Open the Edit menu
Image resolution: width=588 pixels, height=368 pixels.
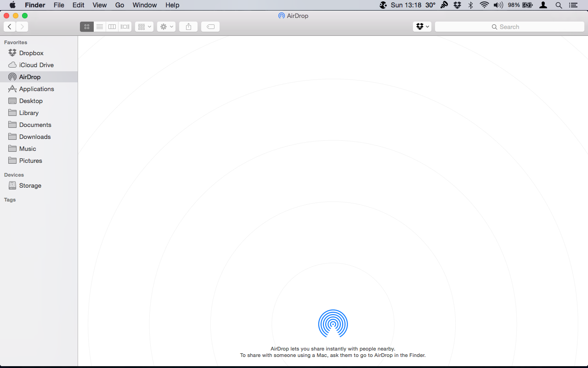pyautogui.click(x=78, y=5)
